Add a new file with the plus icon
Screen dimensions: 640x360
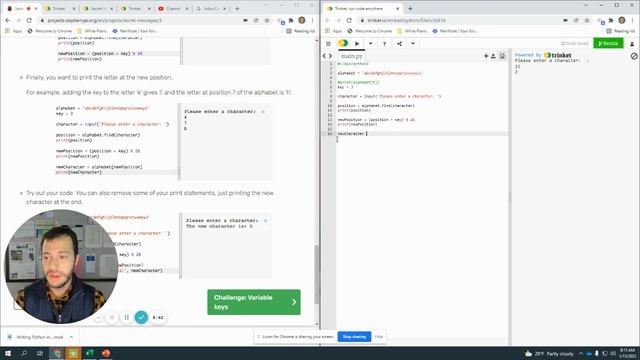[486, 56]
